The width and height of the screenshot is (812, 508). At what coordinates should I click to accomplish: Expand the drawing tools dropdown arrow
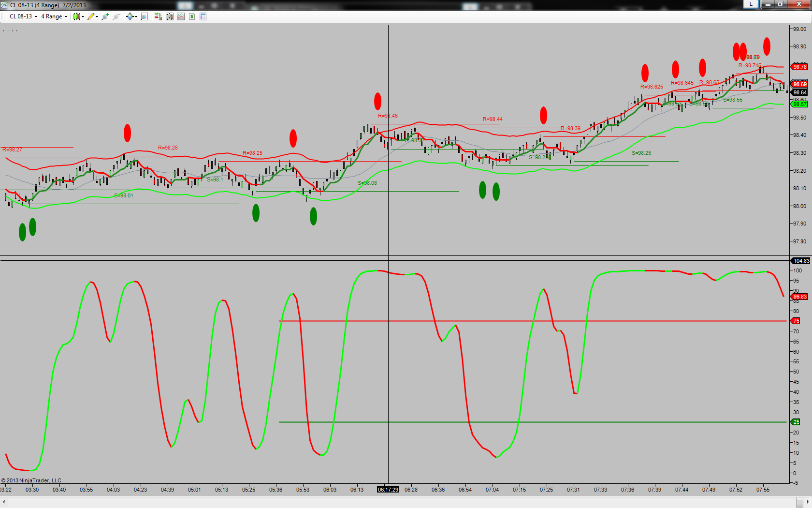(x=97, y=16)
